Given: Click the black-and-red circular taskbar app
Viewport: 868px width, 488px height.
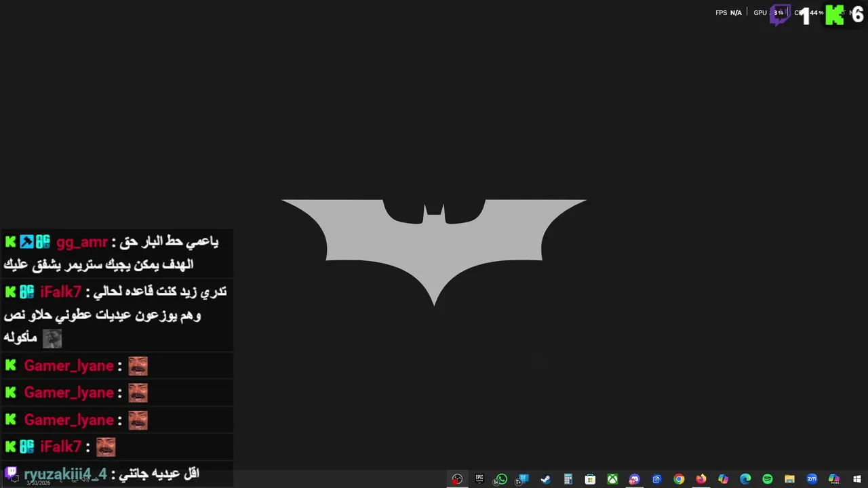Looking at the screenshot, I should 457,479.
